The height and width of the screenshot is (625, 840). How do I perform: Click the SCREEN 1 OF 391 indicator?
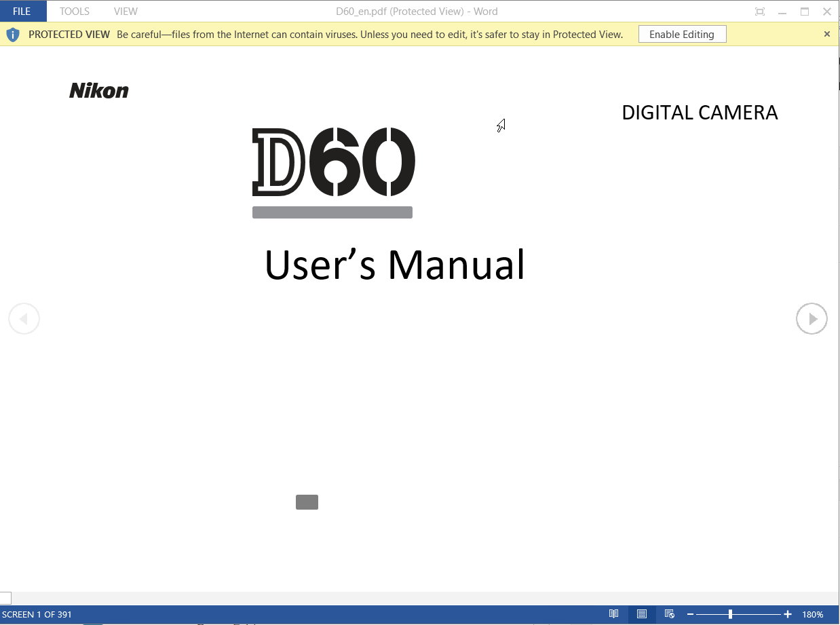[37, 615]
